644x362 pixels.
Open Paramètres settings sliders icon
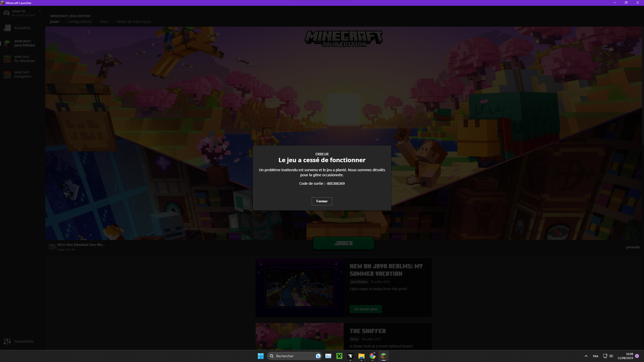7,341
